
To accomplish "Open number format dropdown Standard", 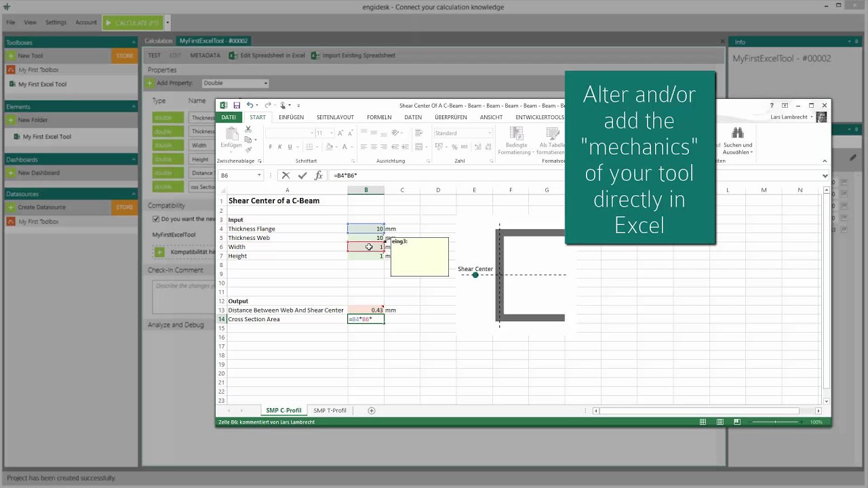I will pos(489,133).
